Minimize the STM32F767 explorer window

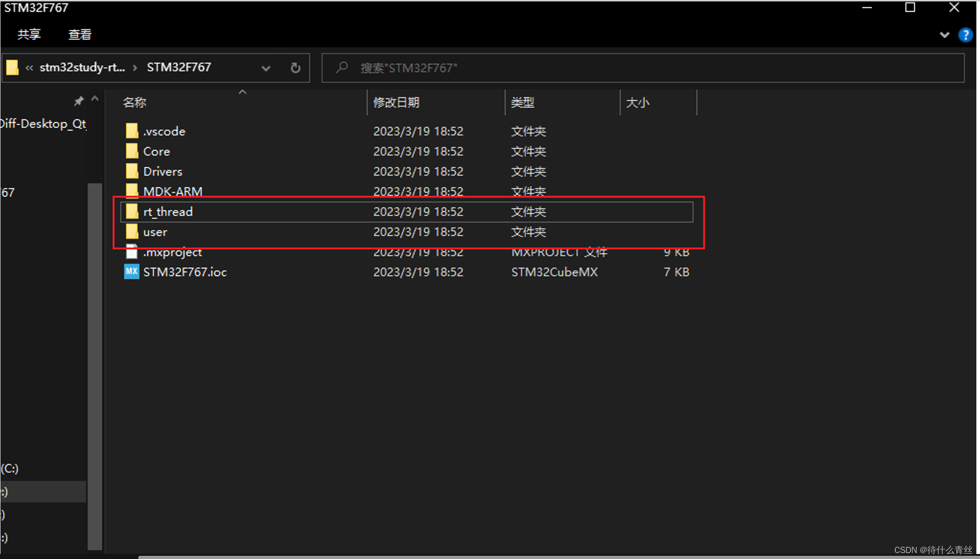coord(867,8)
